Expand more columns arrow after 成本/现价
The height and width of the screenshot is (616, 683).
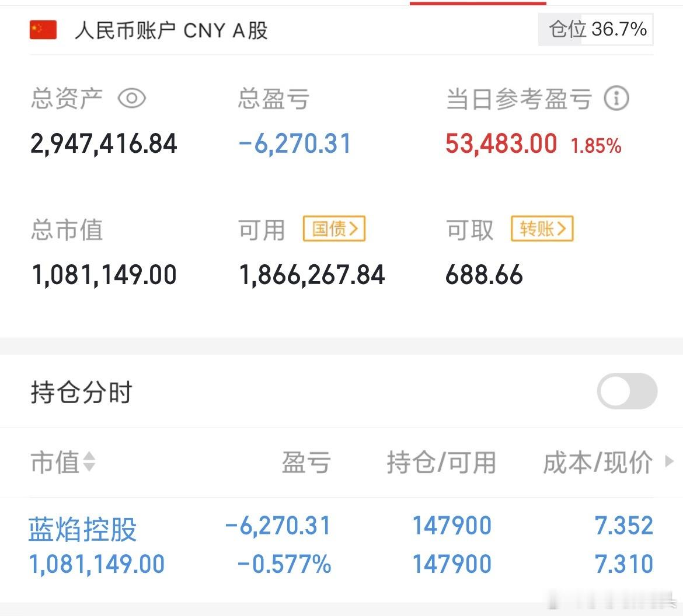(669, 461)
